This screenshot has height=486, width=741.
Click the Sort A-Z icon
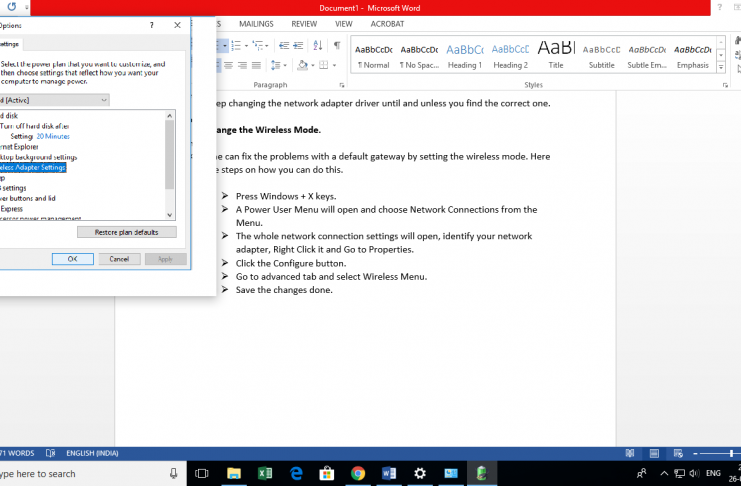[x=318, y=45]
